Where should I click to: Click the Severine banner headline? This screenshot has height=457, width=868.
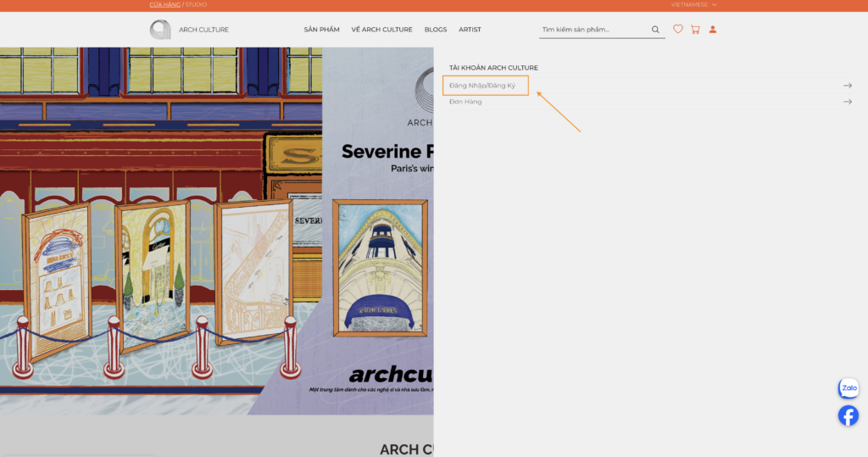387,151
